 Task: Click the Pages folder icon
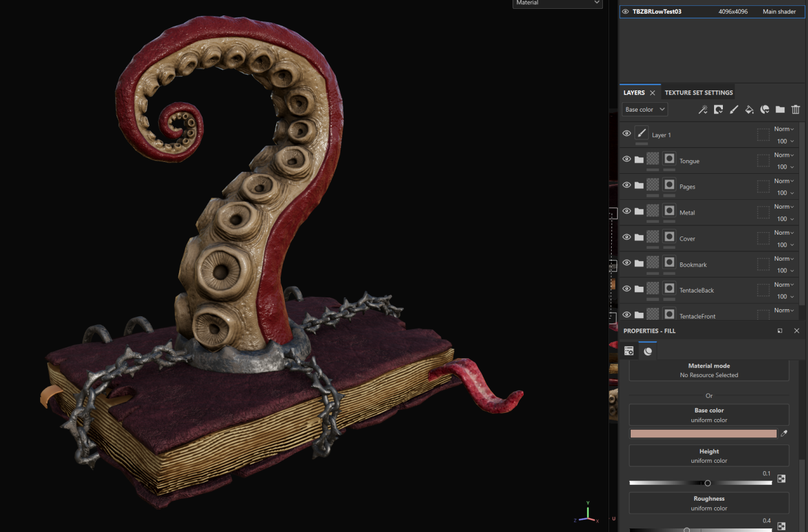pos(639,186)
